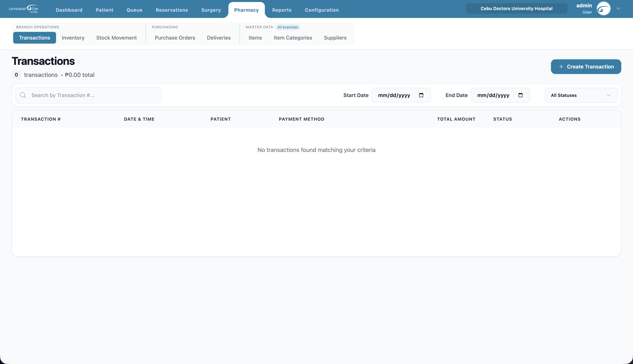Open the Reports tab
Screen dimensions: 633x364
tap(282, 10)
